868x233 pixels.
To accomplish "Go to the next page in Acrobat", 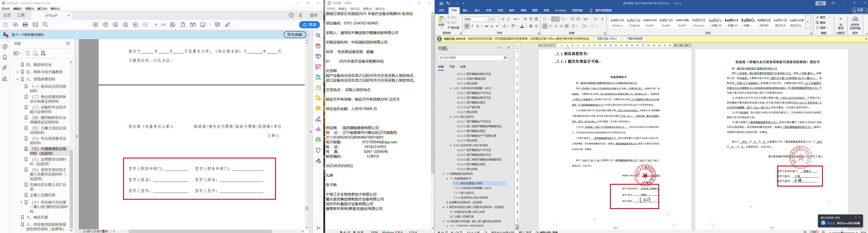I will (x=116, y=25).
